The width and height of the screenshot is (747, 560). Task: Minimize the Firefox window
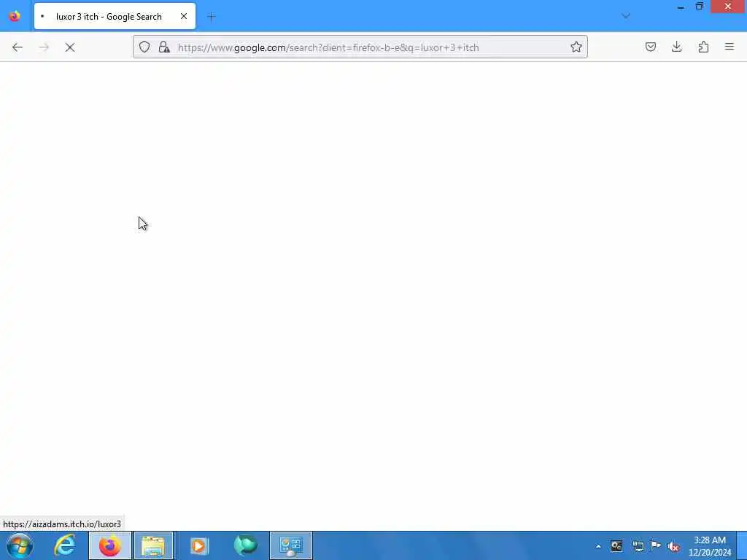[x=681, y=7]
